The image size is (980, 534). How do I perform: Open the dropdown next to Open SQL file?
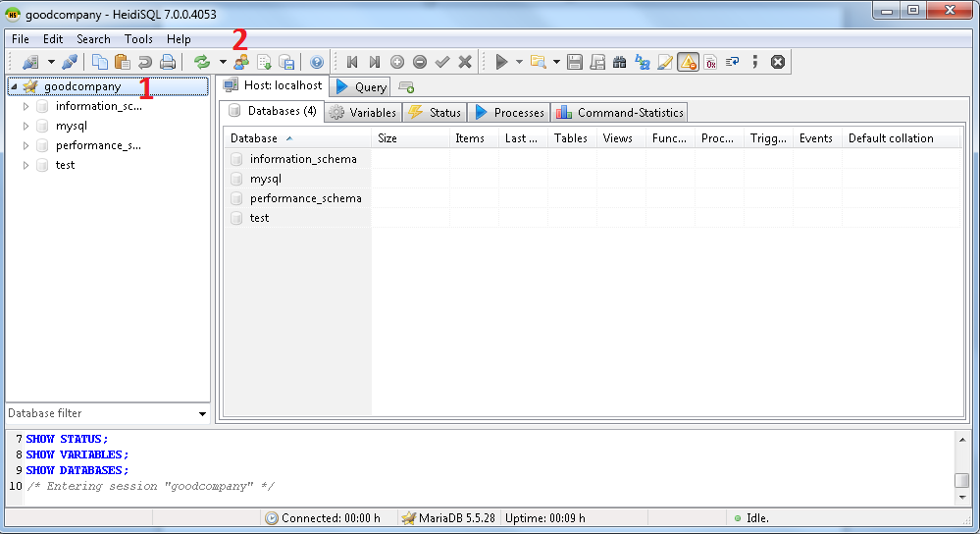[556, 62]
